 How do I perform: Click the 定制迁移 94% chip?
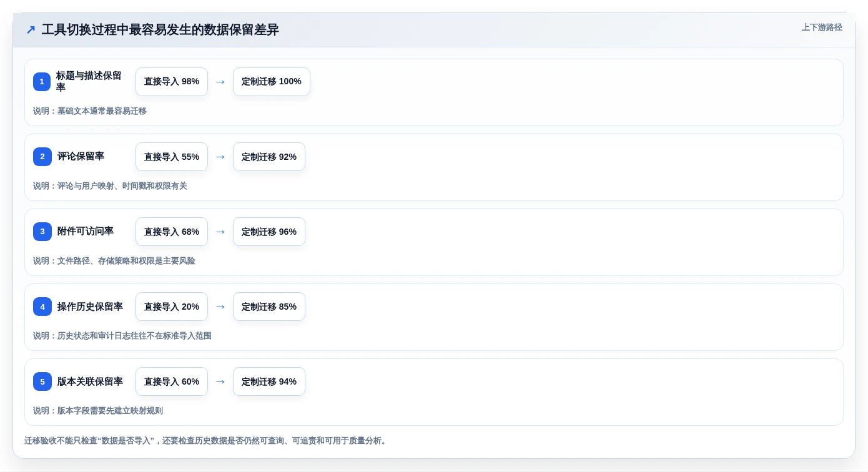pyautogui.click(x=269, y=381)
